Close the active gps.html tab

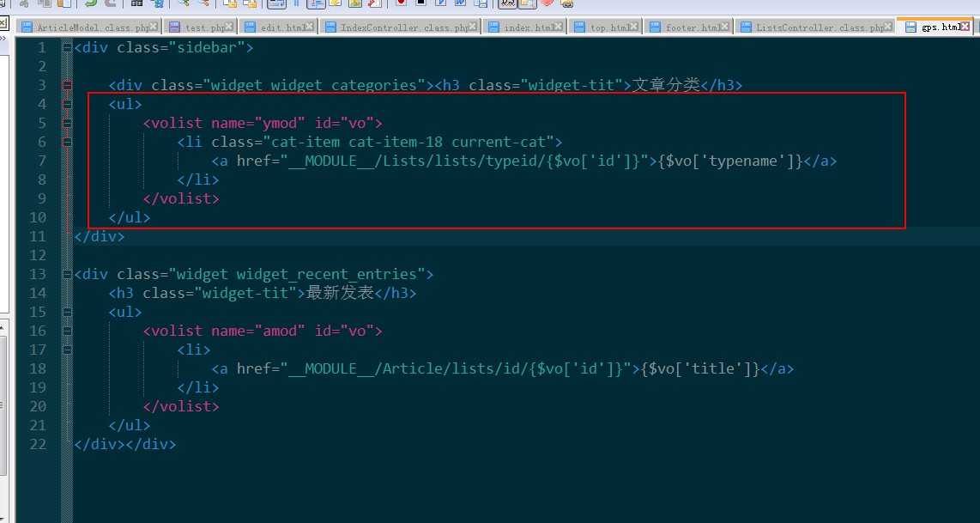(965, 27)
